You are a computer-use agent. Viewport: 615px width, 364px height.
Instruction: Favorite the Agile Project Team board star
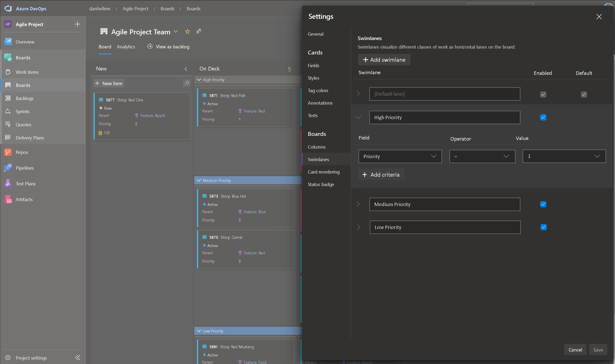point(187,31)
